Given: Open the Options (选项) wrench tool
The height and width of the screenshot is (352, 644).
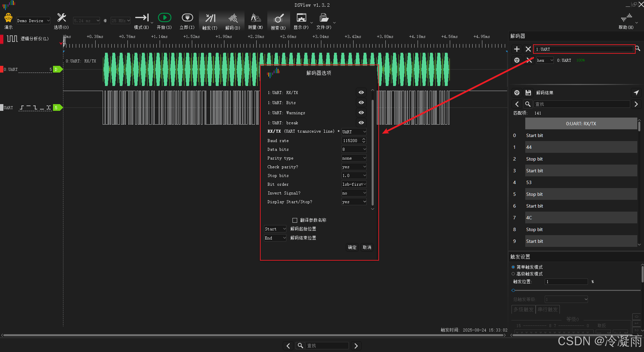Looking at the screenshot, I should pyautogui.click(x=61, y=18).
